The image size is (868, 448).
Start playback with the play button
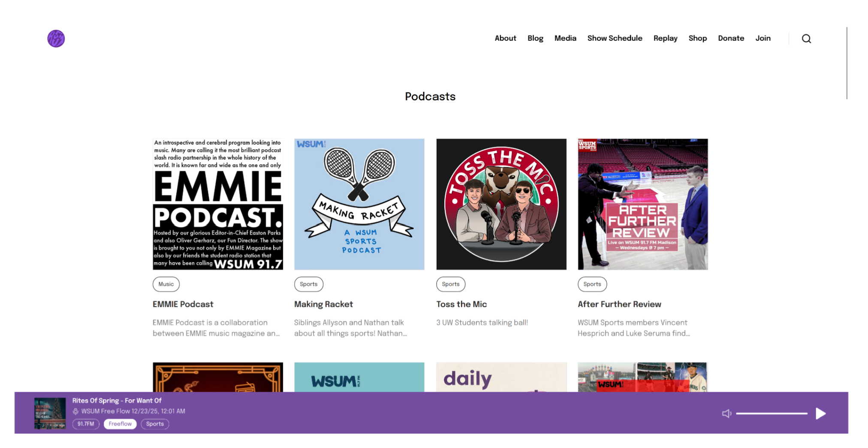820,414
